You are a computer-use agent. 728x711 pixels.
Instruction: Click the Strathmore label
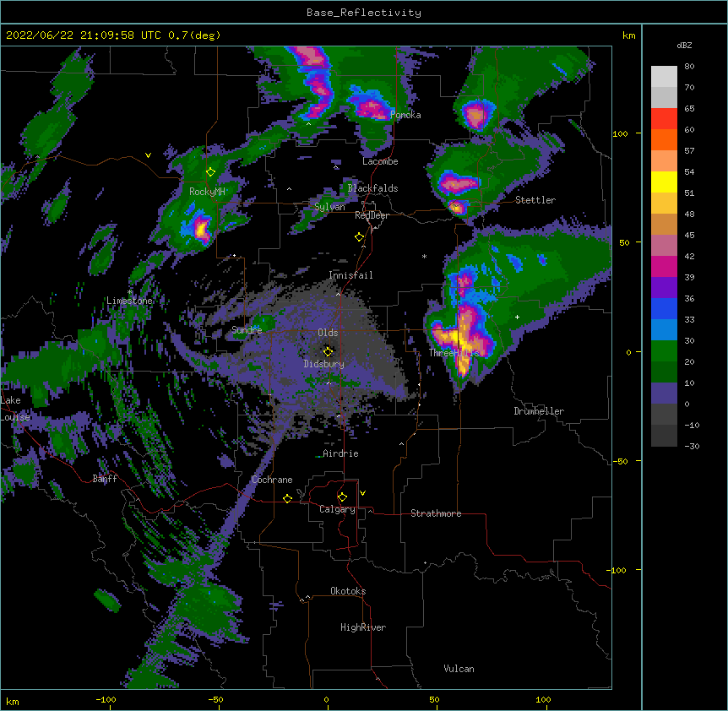click(x=436, y=513)
